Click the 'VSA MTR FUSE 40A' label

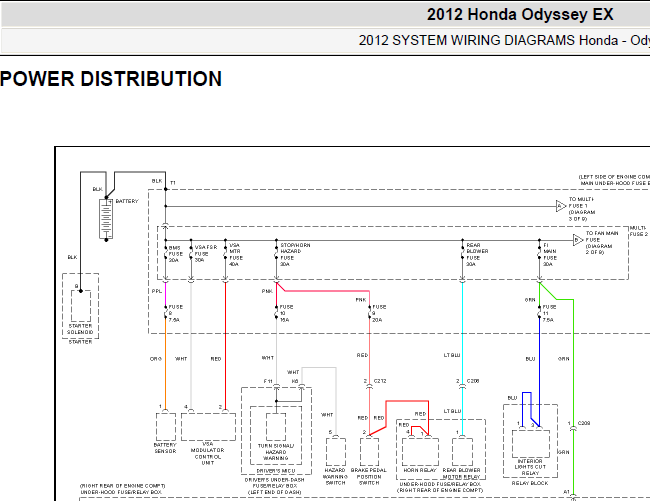[x=236, y=254]
